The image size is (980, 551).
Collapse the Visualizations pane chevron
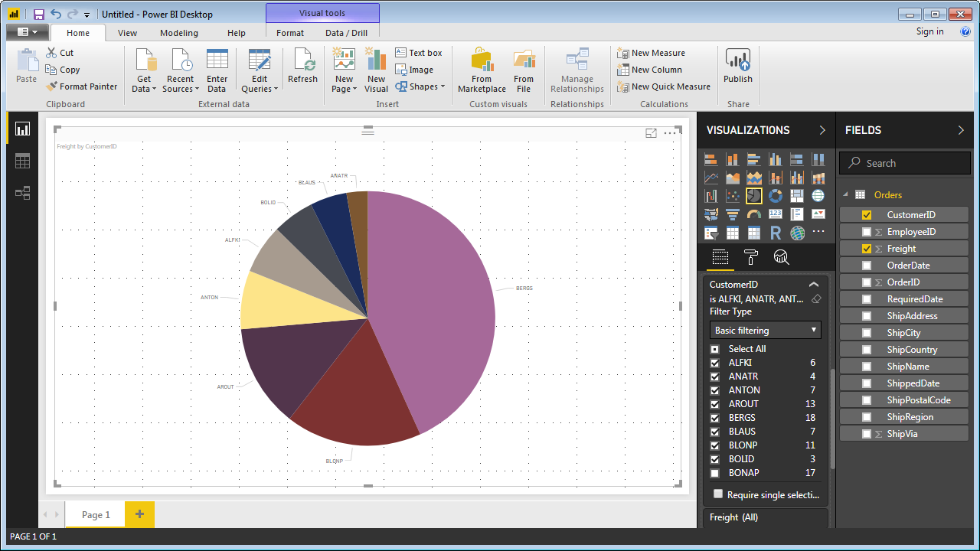(822, 130)
